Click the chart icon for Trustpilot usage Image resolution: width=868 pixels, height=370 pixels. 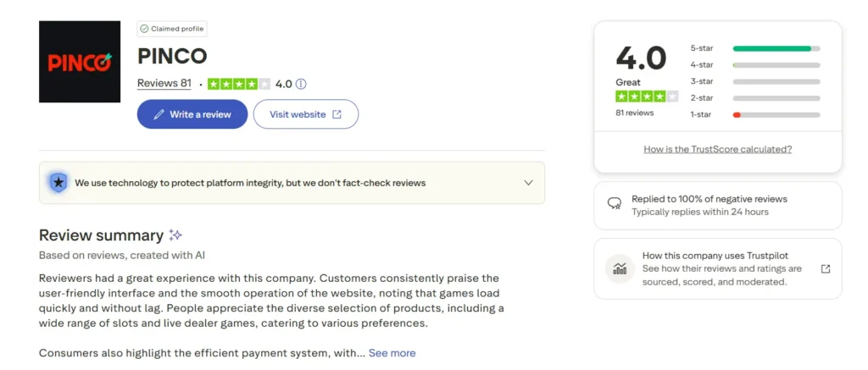pos(620,268)
